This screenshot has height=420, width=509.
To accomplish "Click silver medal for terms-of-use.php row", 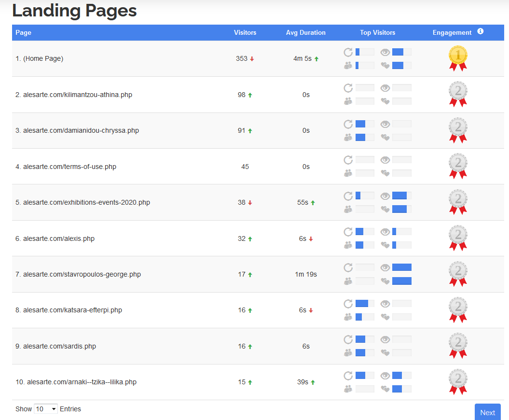I will [x=458, y=166].
